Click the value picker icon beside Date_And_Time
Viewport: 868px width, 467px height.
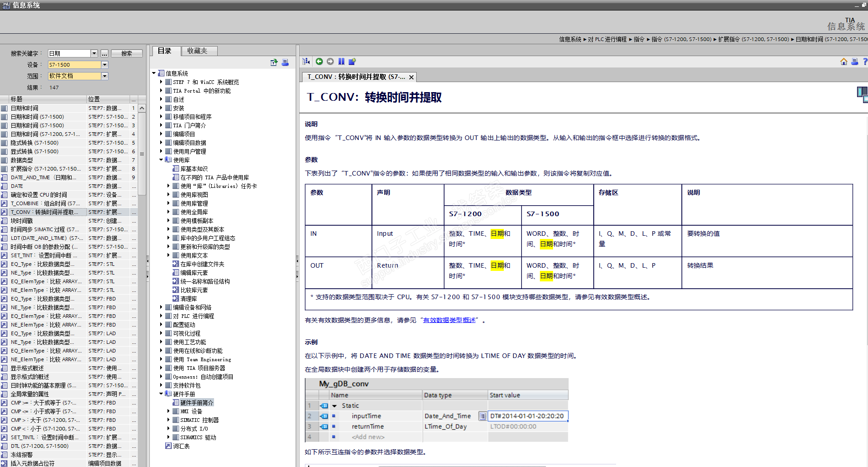(x=482, y=416)
